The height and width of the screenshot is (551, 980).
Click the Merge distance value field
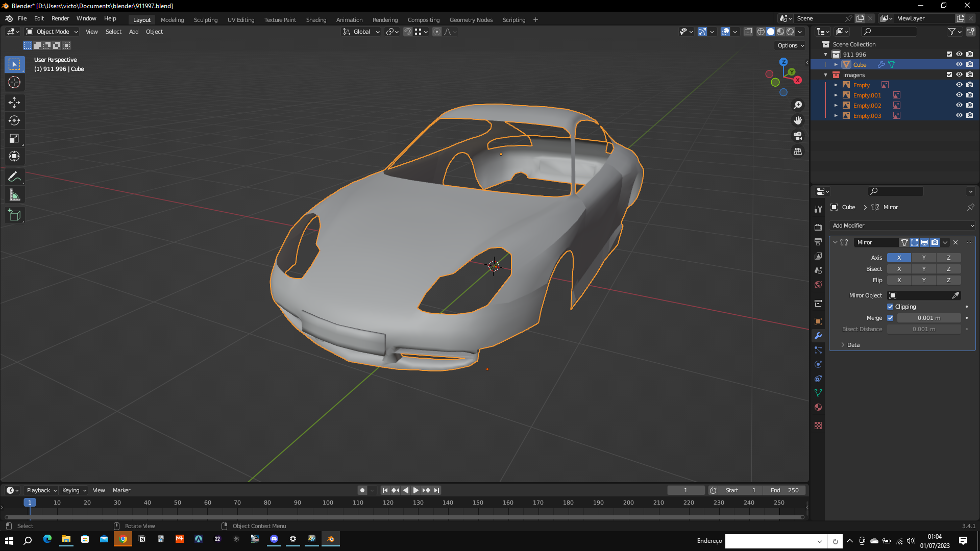tap(928, 318)
